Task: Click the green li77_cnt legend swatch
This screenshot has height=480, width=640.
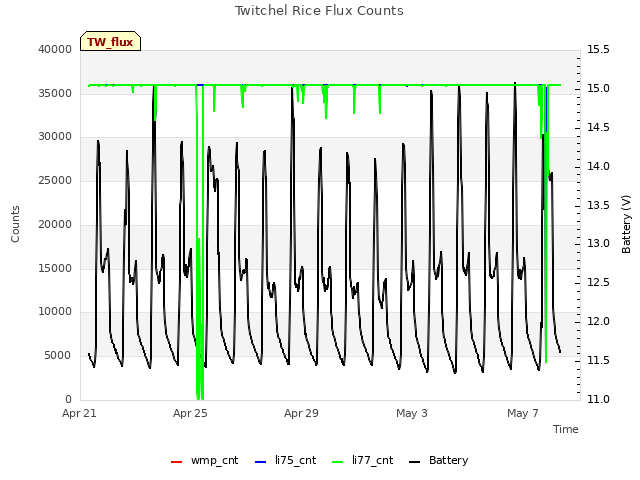Action: pos(338,462)
